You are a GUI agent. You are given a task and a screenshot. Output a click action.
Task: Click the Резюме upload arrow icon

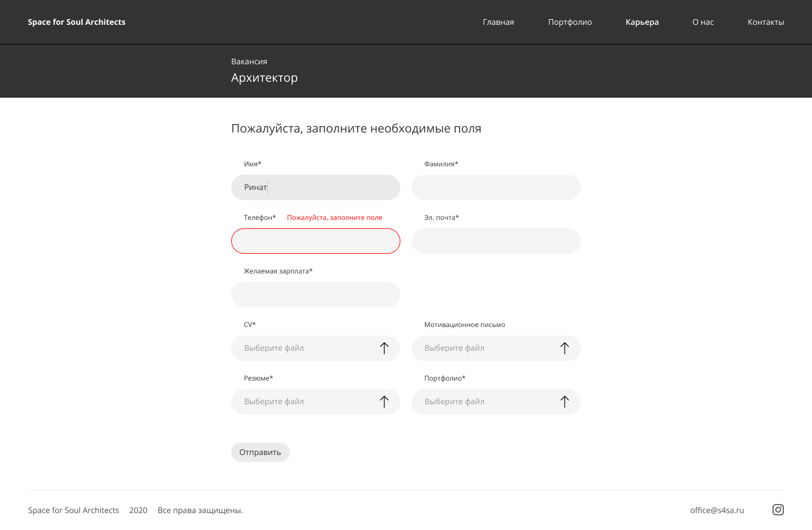click(x=384, y=401)
